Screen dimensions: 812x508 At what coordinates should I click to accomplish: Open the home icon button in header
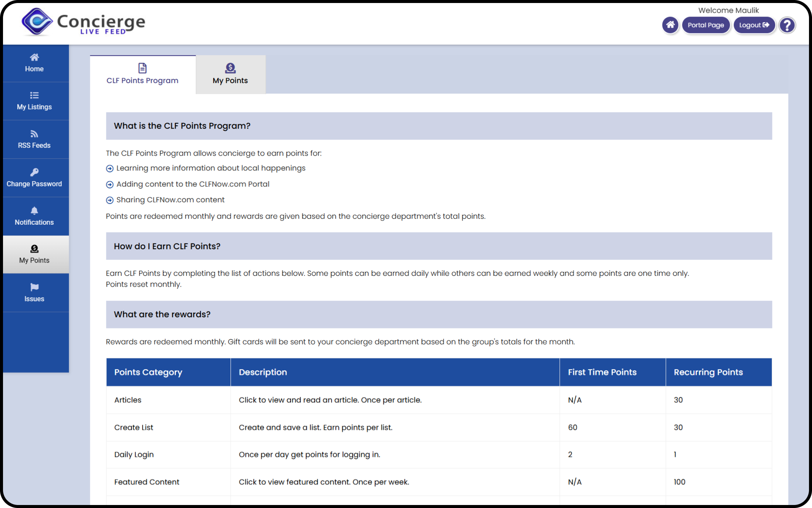coord(670,25)
